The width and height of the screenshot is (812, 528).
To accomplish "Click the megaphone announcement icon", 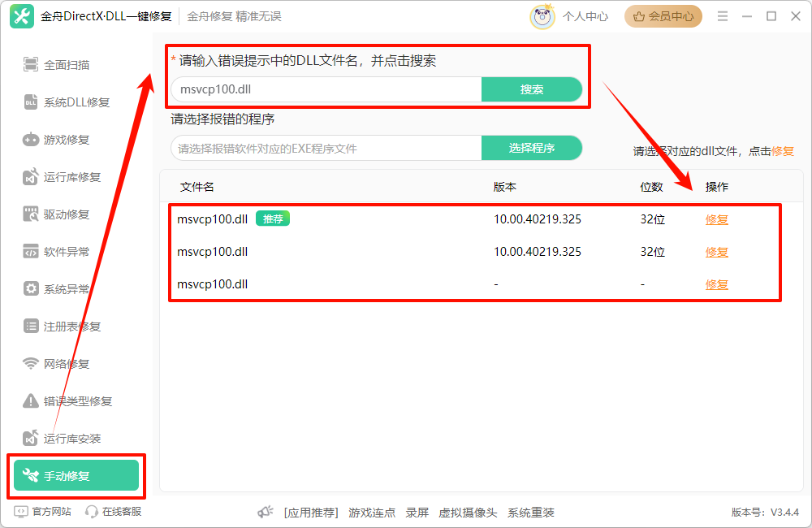I will [x=266, y=512].
